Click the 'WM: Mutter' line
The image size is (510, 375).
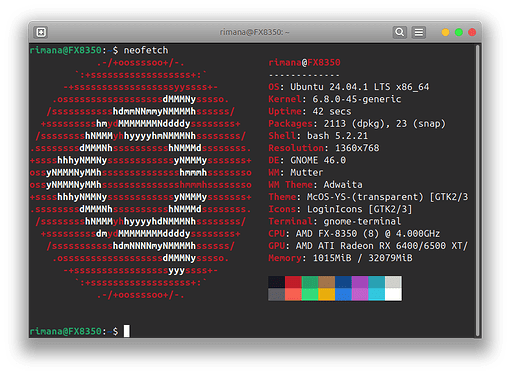(x=296, y=173)
